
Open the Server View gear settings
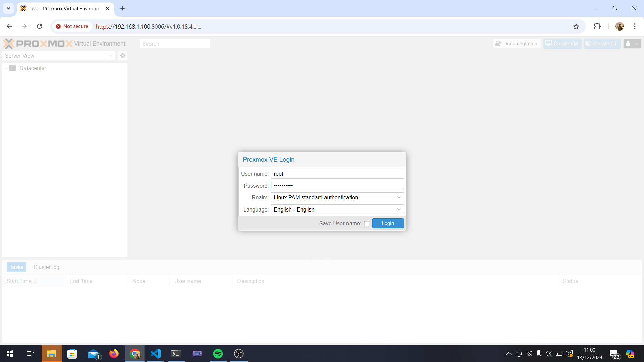123,56
